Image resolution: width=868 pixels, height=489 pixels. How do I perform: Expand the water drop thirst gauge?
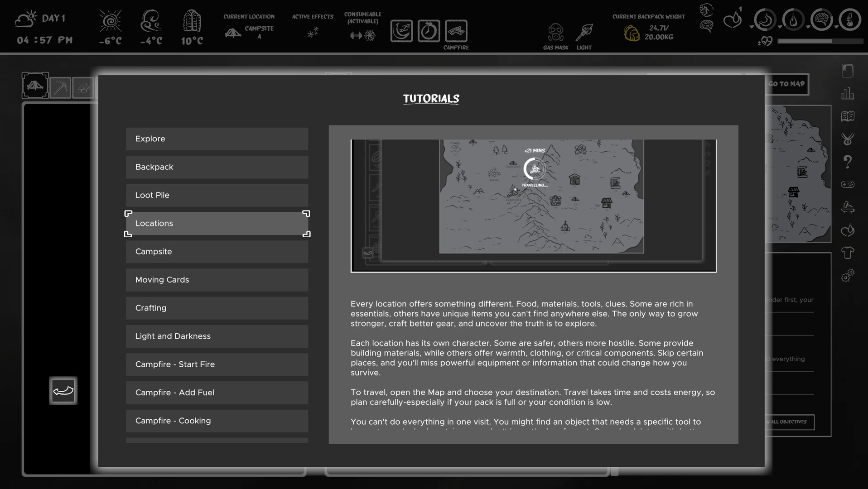(793, 20)
